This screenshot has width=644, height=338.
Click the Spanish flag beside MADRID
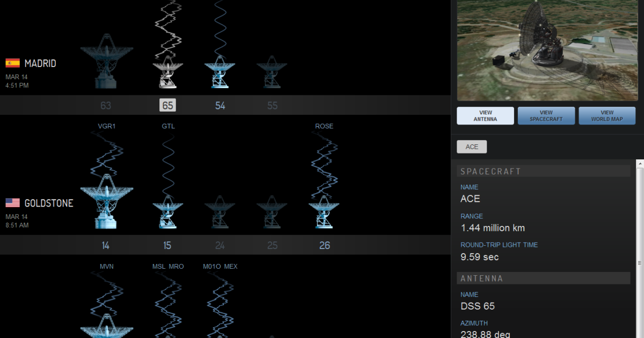coord(12,63)
